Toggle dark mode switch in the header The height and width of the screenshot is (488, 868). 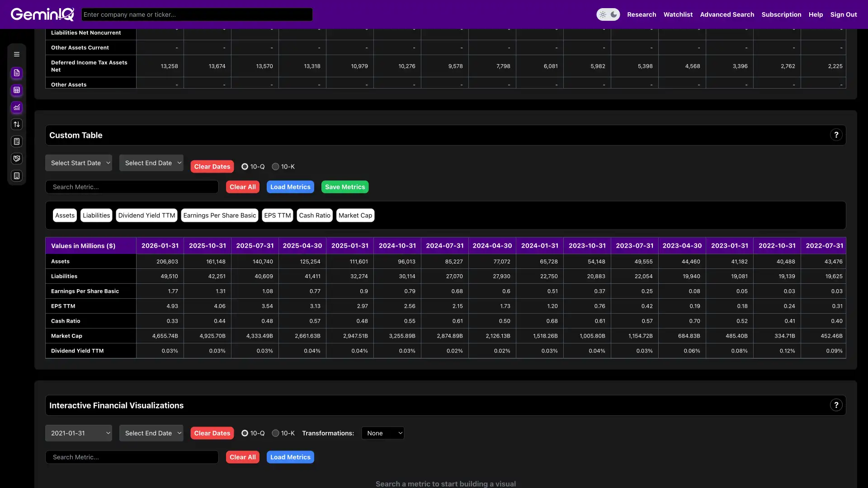(608, 14)
